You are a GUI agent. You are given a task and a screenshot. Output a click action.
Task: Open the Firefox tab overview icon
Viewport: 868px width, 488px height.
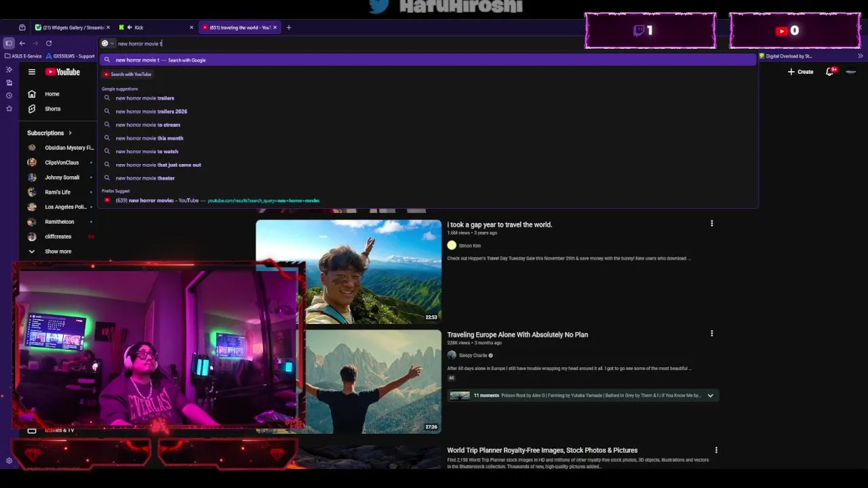tap(22, 28)
